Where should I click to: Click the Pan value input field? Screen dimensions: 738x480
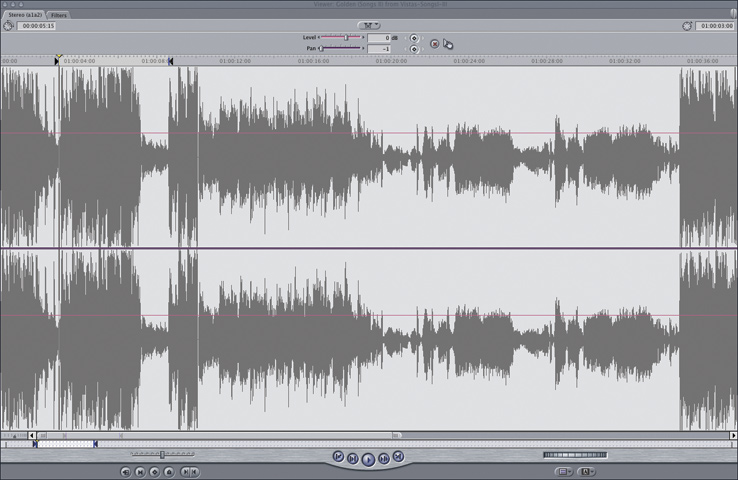378,48
